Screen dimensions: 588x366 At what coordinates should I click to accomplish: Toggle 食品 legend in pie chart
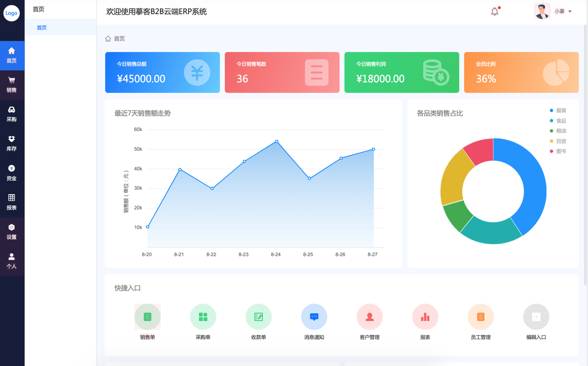(x=558, y=120)
